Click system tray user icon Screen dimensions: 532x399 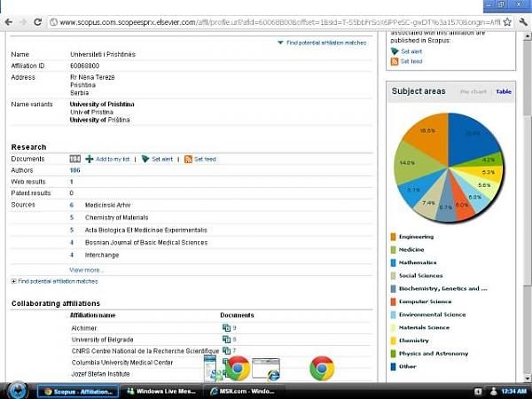[494, 392]
